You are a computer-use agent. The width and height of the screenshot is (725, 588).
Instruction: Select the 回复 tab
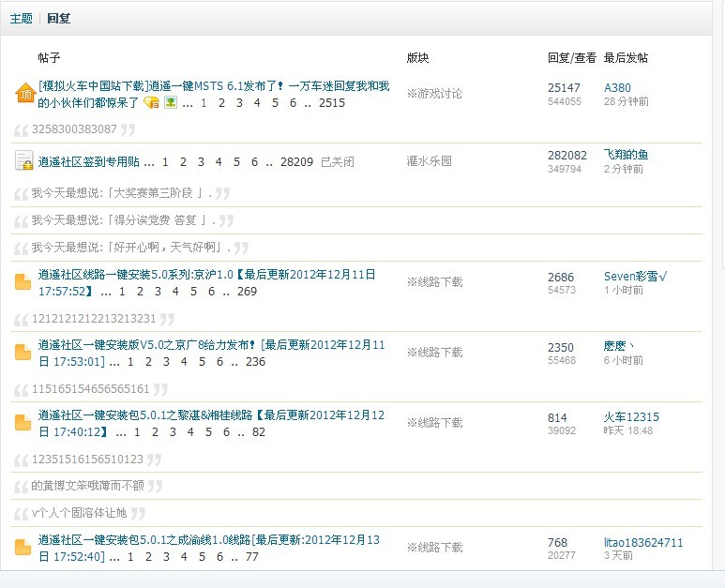[58, 18]
